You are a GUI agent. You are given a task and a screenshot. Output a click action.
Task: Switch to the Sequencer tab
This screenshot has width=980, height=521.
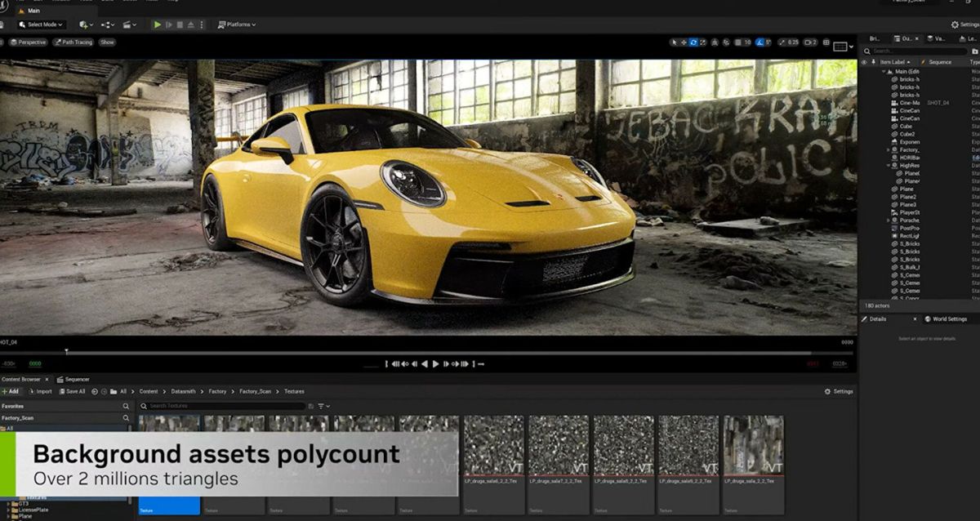(x=73, y=379)
